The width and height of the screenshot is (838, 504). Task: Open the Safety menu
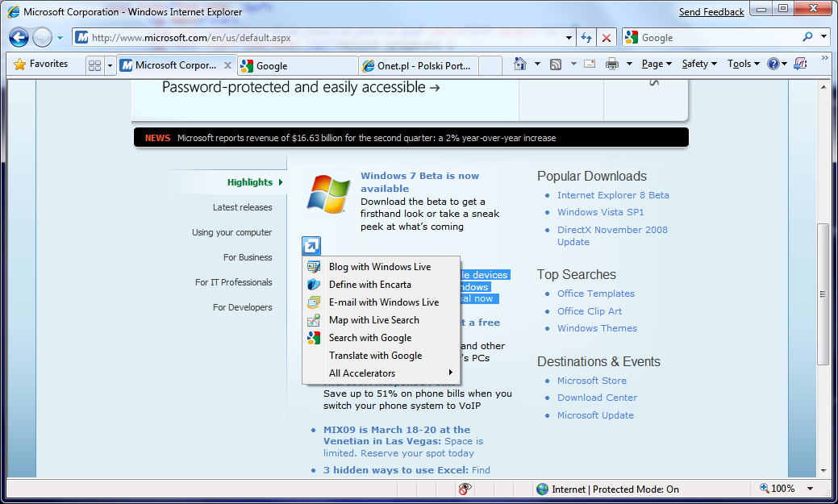click(699, 65)
